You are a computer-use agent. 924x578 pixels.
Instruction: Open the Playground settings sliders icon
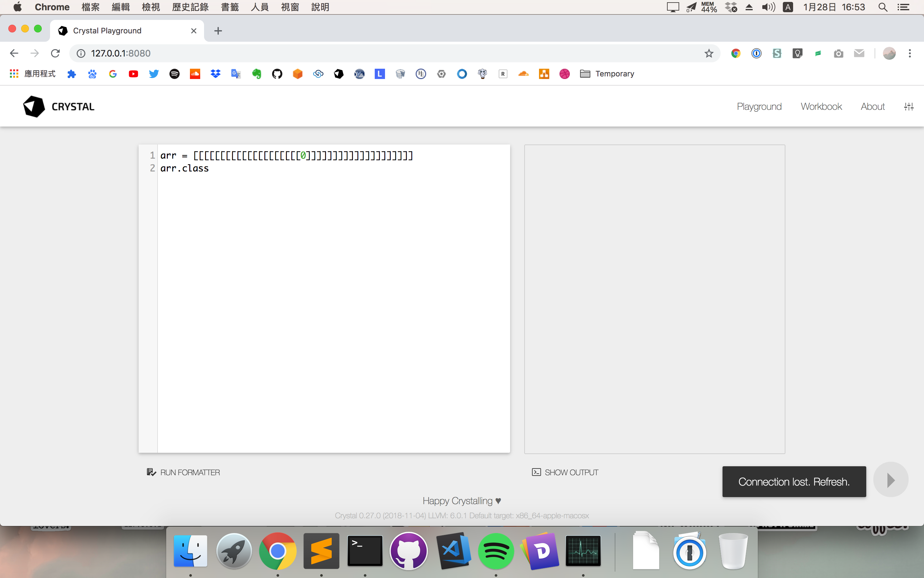point(909,107)
